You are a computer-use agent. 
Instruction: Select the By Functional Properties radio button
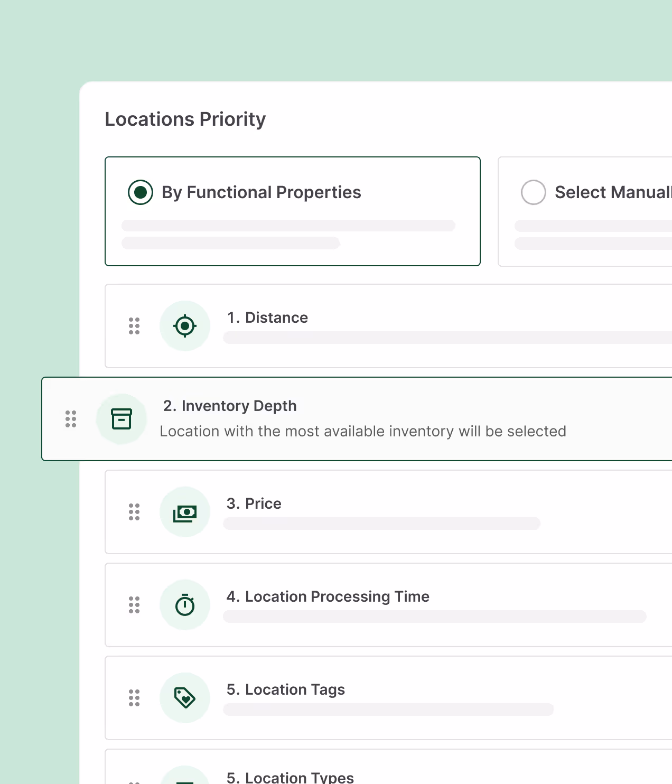click(x=139, y=192)
